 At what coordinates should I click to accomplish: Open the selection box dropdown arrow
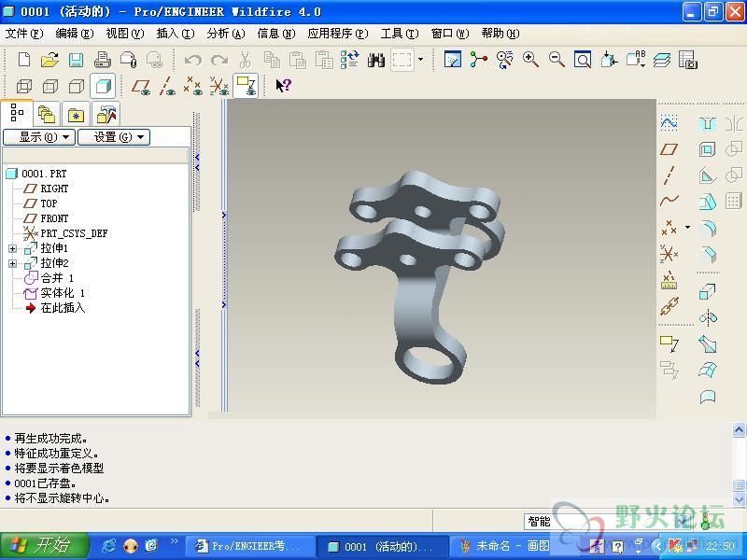point(420,60)
